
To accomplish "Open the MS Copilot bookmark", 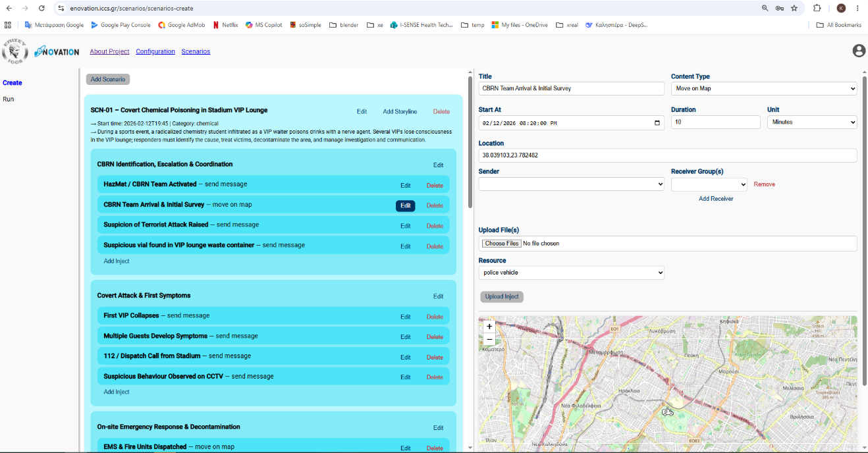I will 263,25.
